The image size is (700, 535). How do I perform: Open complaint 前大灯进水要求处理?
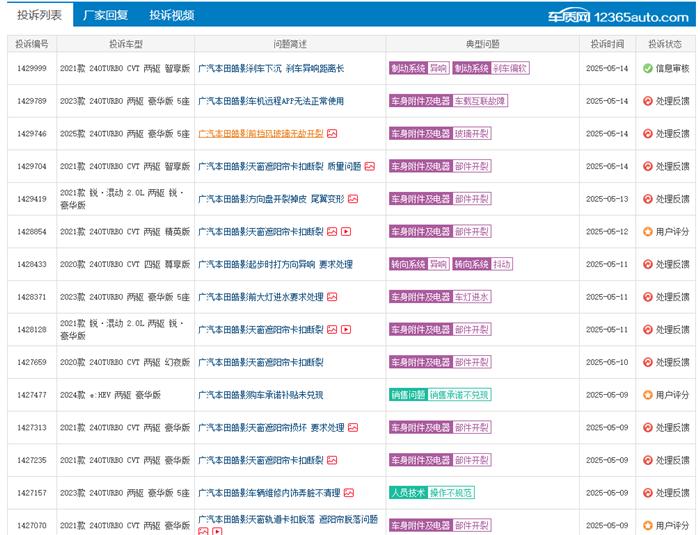[261, 297]
